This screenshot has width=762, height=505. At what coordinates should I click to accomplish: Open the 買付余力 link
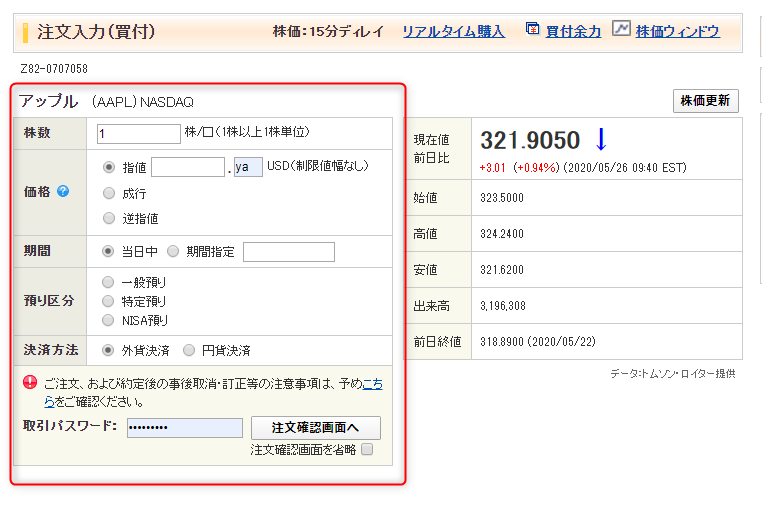click(x=573, y=32)
